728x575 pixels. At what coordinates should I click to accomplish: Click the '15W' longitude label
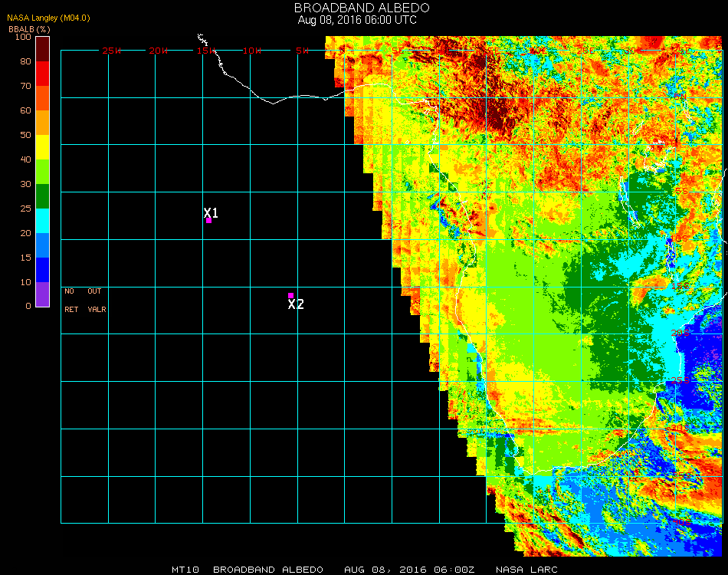click(205, 51)
